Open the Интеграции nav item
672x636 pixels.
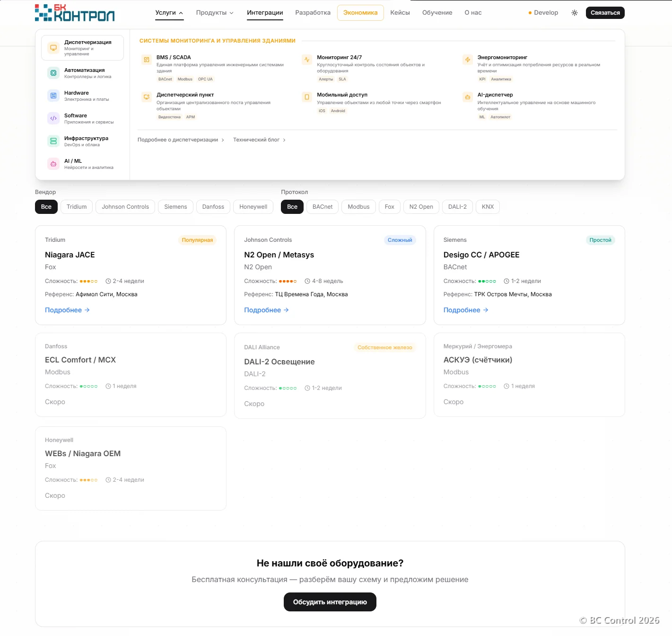[x=265, y=13]
